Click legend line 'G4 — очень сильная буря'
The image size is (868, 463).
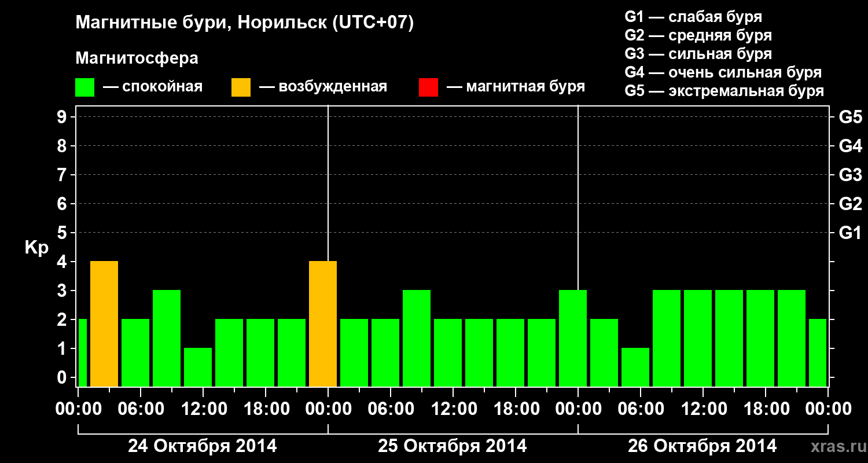click(x=723, y=72)
